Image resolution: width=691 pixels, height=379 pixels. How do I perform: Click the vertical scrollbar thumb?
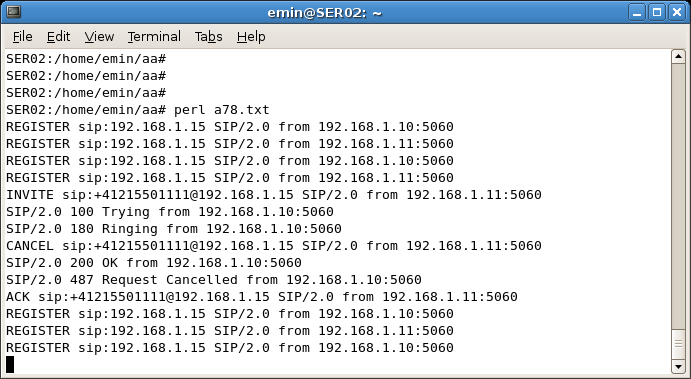tap(678, 211)
